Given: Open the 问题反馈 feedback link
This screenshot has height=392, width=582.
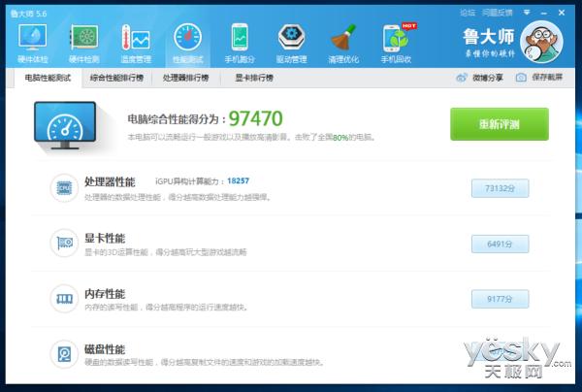Looking at the screenshot, I should (x=498, y=13).
